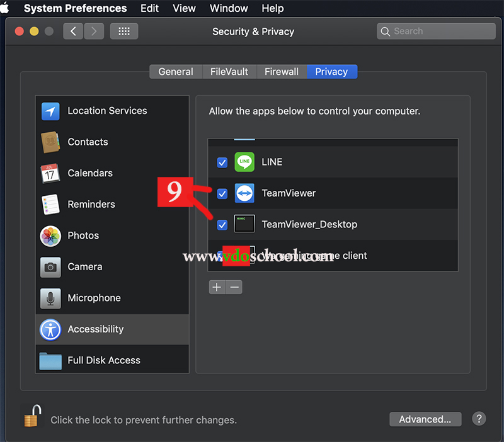
Task: Select the Privacy tab
Action: coord(332,72)
